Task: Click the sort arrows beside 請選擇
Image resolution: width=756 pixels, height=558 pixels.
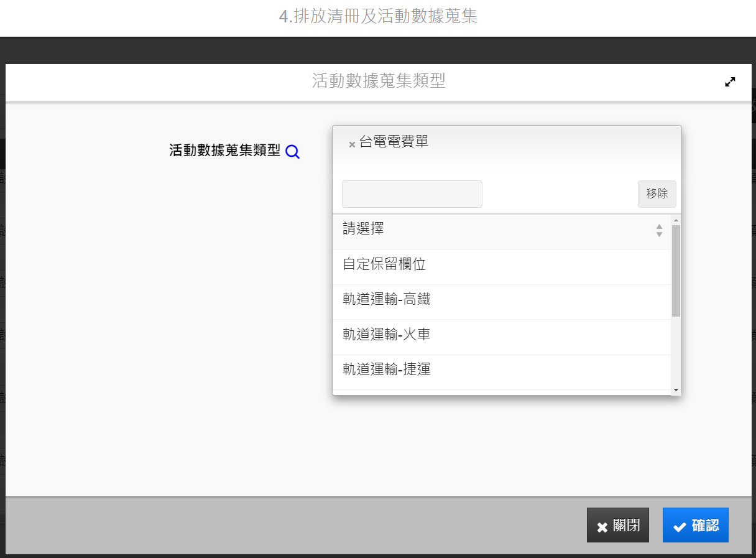Action: (x=659, y=230)
